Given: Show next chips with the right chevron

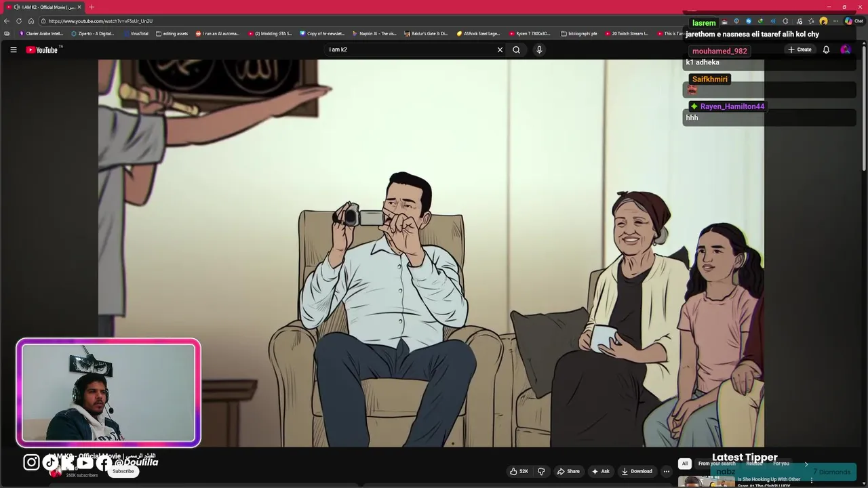Looking at the screenshot, I should 806,464.
